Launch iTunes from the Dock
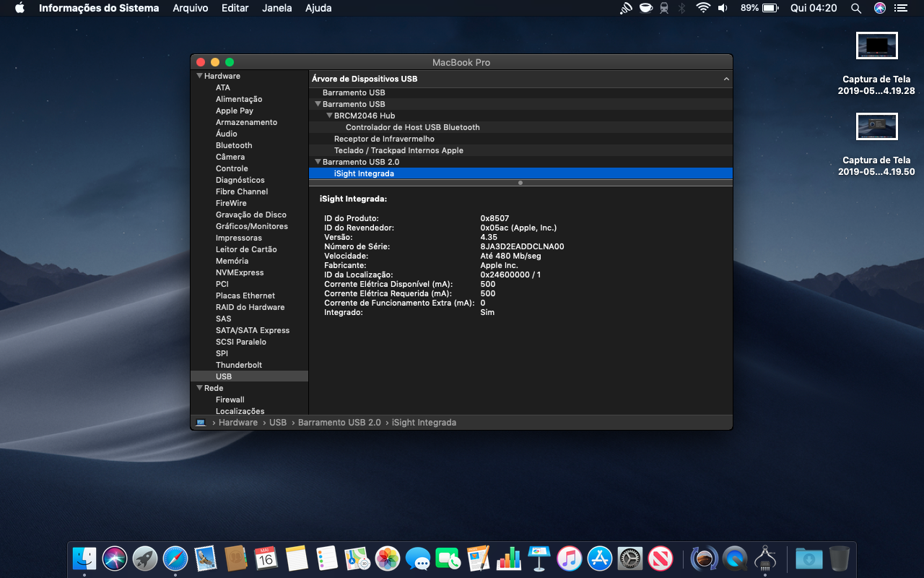Viewport: 924px width, 578px height. 570,558
